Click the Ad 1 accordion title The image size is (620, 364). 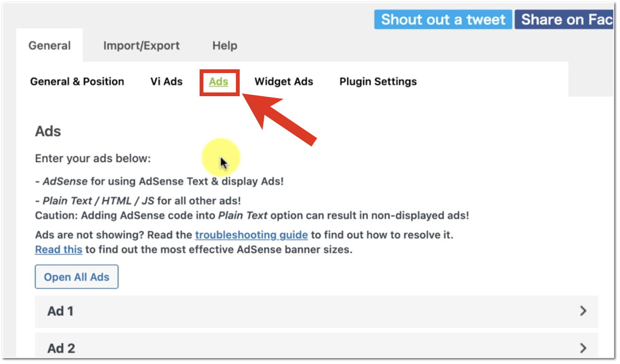(x=60, y=311)
